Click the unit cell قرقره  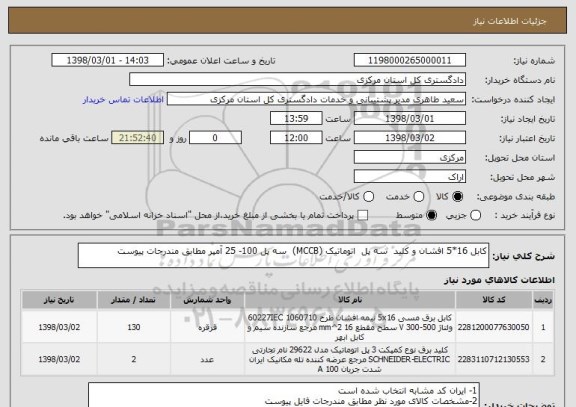pos(207,327)
